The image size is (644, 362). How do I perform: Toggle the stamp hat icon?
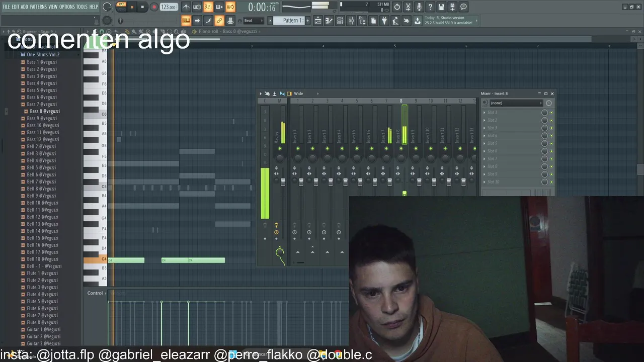[x=230, y=21]
